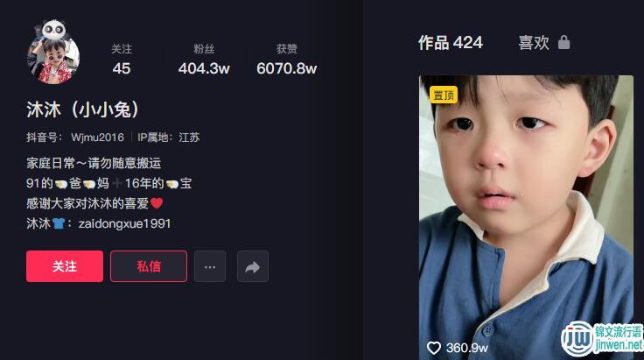Click the heart icon showing 360.9w likes
Viewport: 644px width, 360px height.
[434, 348]
